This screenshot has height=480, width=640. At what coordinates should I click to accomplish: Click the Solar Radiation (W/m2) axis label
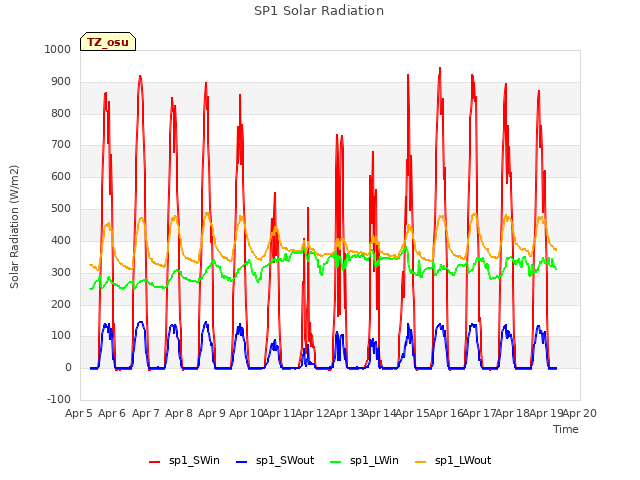[14, 227]
